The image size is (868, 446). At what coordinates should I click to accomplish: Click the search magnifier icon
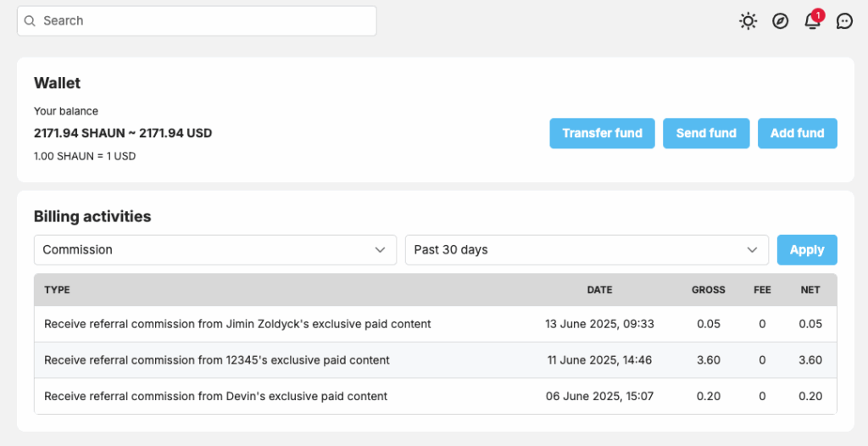click(x=30, y=21)
